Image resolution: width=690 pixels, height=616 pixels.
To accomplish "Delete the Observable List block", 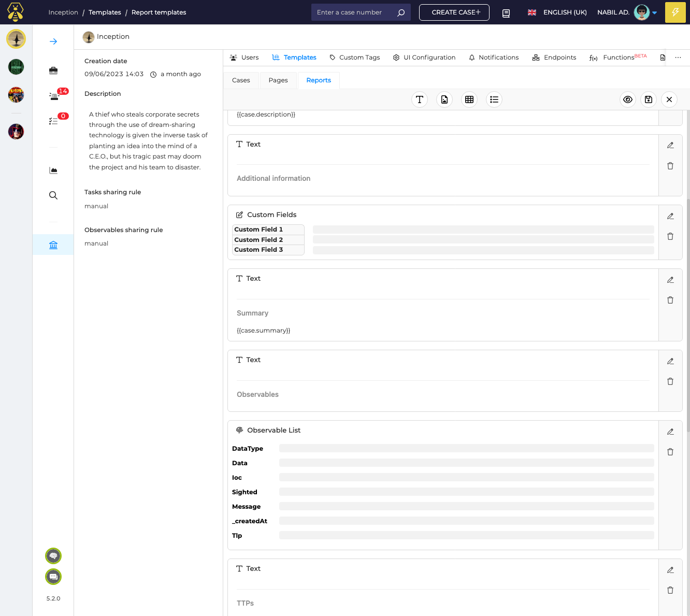I will (670, 452).
